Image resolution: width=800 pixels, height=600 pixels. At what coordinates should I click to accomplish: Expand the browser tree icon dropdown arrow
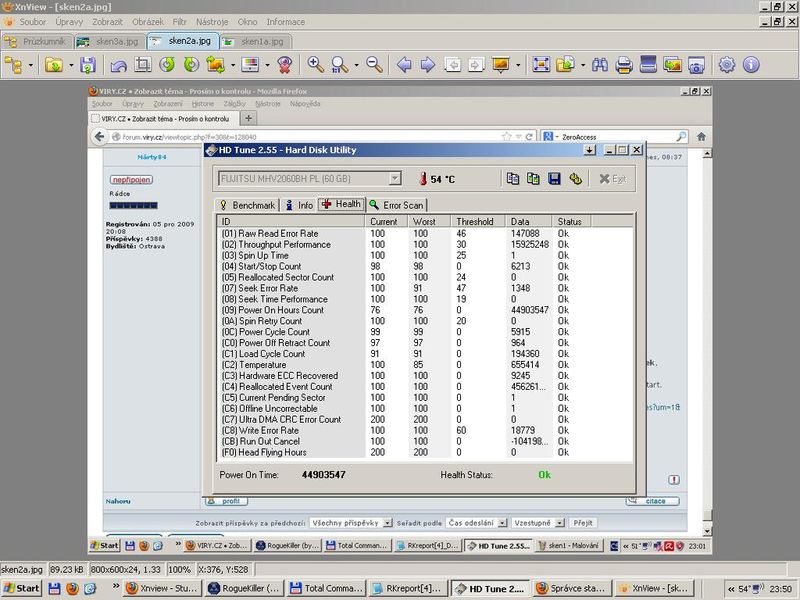click(31, 65)
